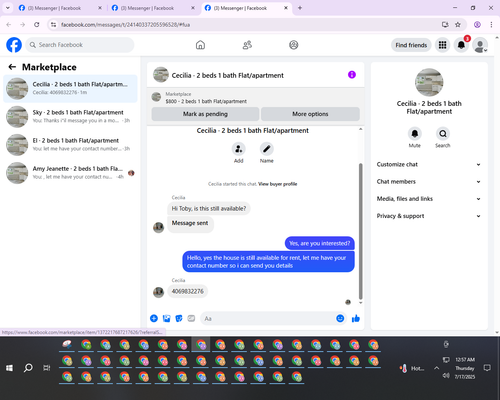Go to the Home feed icon
The width and height of the screenshot is (500, 400).
pyautogui.click(x=200, y=45)
